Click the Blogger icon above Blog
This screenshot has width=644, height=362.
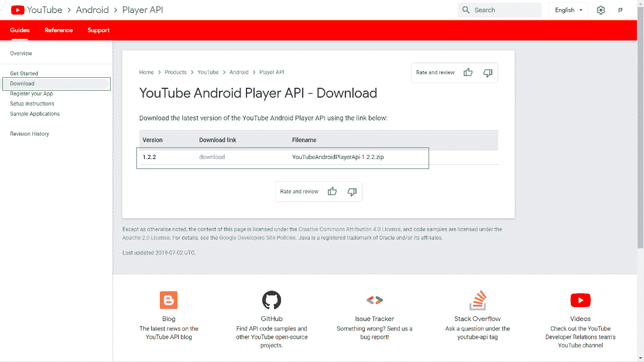pyautogui.click(x=169, y=300)
